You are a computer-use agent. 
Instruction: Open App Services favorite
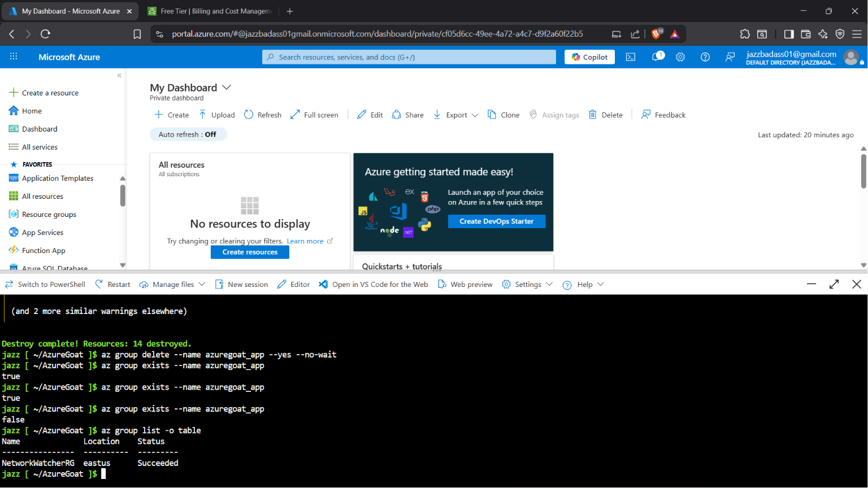[x=37, y=232]
